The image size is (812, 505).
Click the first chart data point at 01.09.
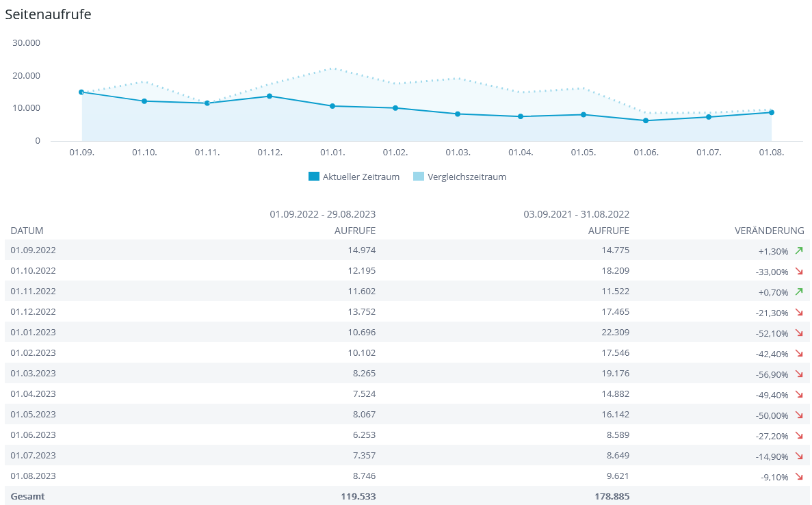point(81,92)
